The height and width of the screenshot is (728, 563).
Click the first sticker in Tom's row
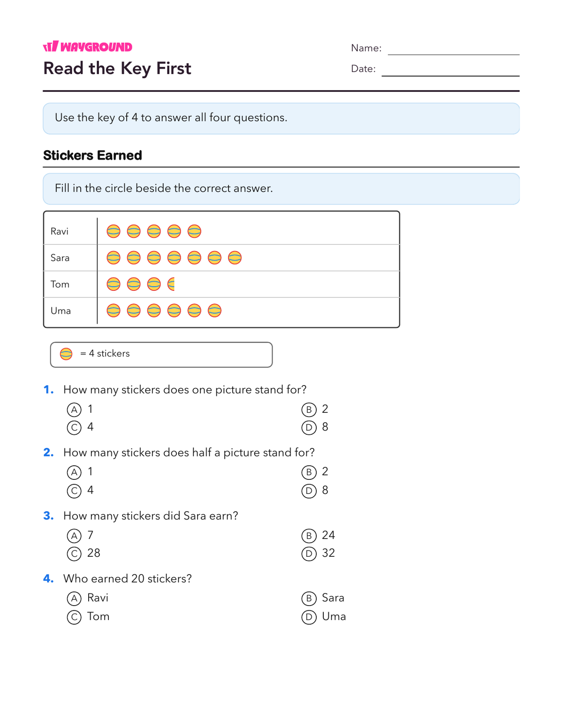pyautogui.click(x=114, y=284)
